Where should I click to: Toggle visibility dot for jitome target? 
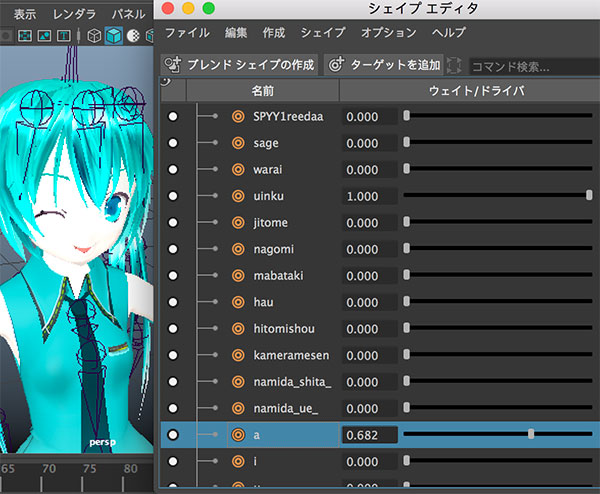coord(173,222)
